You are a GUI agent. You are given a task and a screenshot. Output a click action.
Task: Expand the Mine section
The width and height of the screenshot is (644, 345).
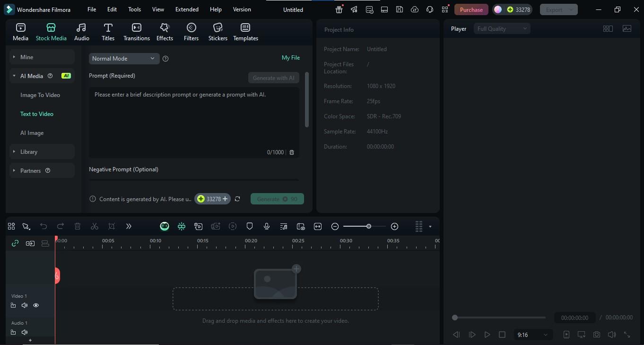[x=42, y=57]
